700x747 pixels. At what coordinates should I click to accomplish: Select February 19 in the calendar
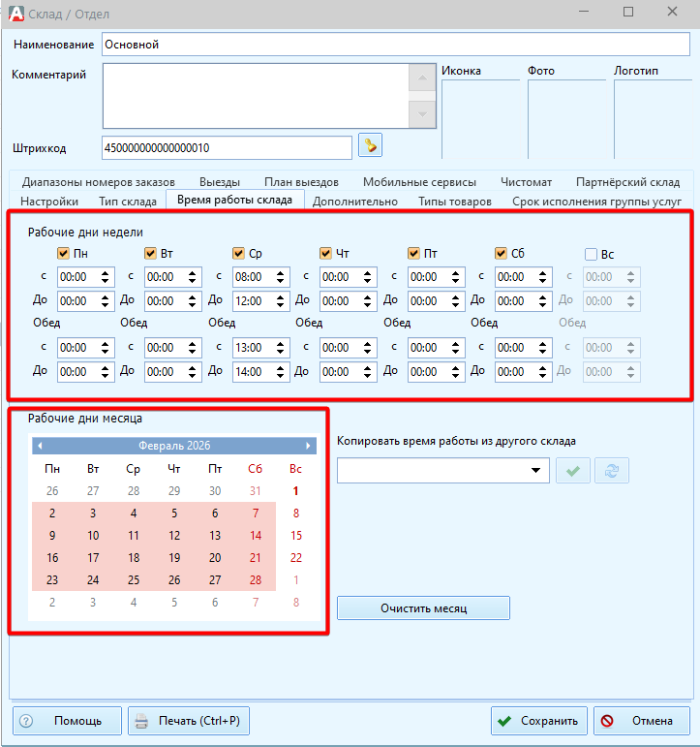(174, 558)
